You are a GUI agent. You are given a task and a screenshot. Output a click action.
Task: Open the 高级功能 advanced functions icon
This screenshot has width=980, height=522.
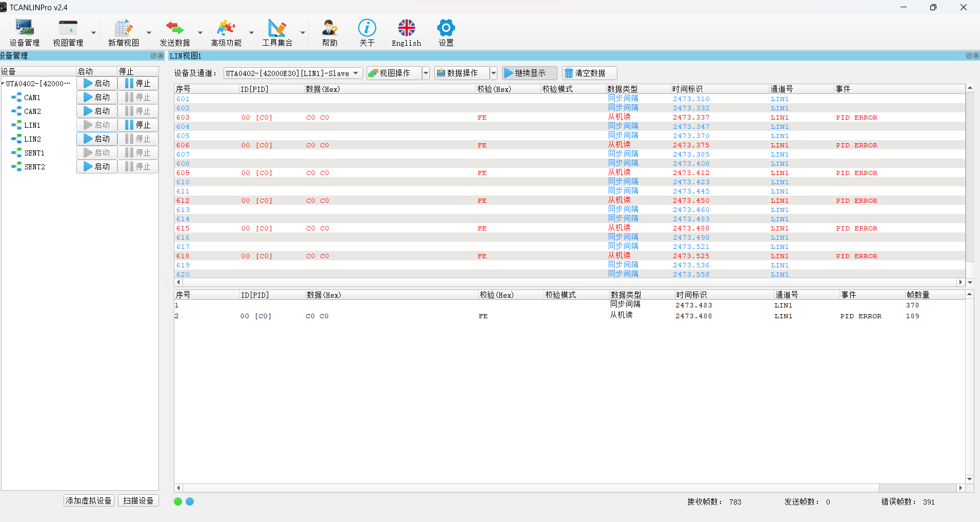click(x=226, y=32)
